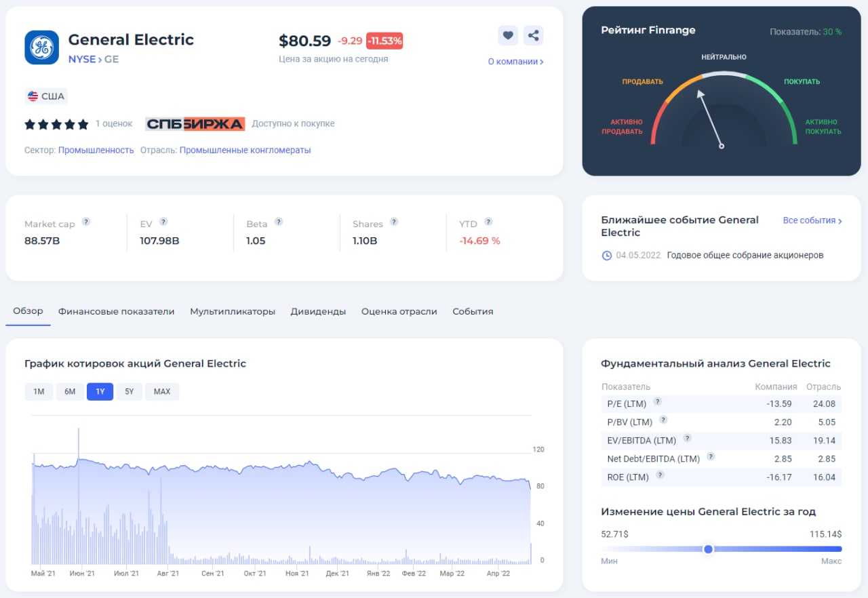Click the share icon button
The width and height of the screenshot is (868, 598).
tap(534, 35)
